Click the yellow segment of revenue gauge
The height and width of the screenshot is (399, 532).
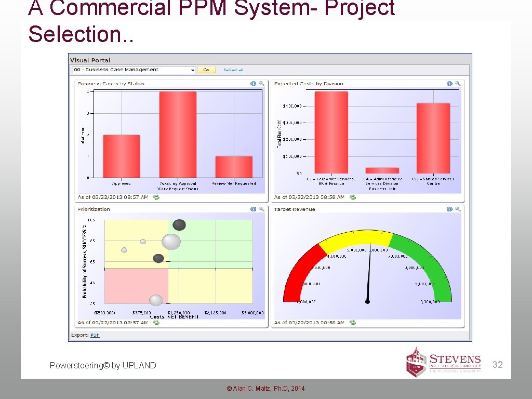(356, 238)
